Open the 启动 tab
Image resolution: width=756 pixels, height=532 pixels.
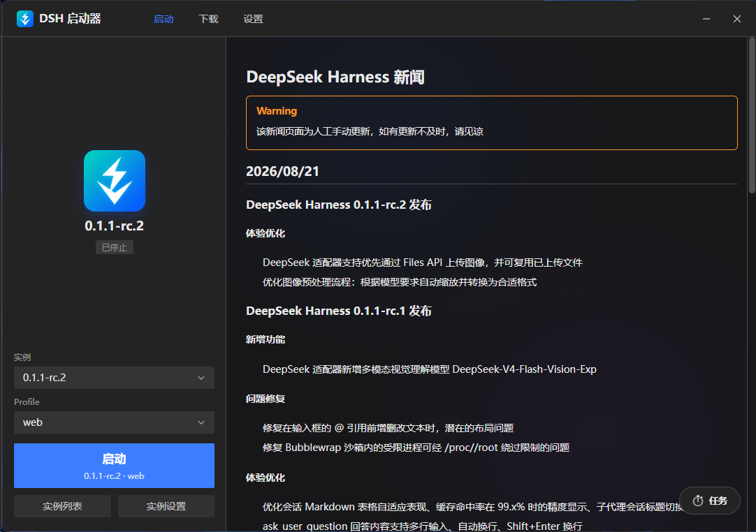(x=163, y=19)
